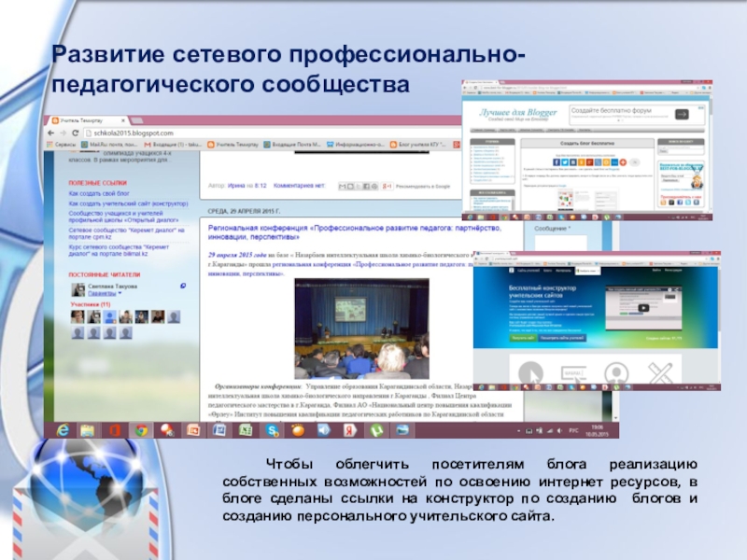This screenshot has width=747, height=560.
Task: Open Курс сетевого сообщества link on bilimal.kz
Action: pyautogui.click(x=119, y=250)
